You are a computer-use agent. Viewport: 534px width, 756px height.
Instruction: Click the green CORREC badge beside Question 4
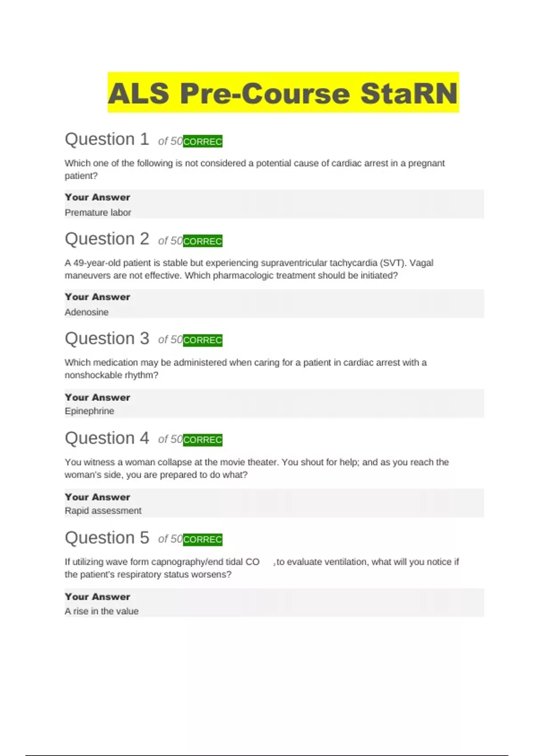[x=202, y=440]
